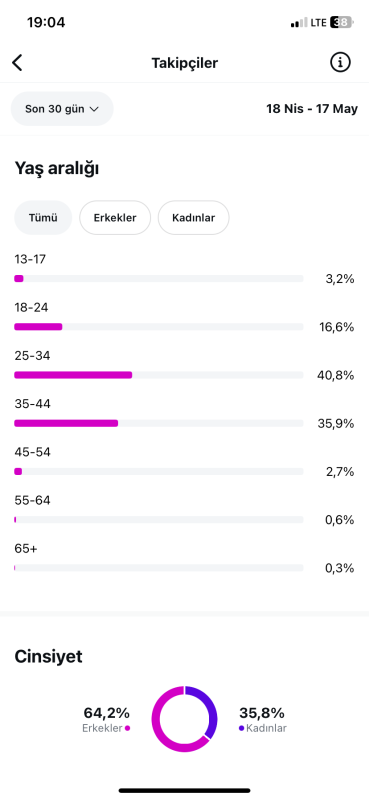Screen dimensions: 369x800
Task: Tap the 18-24 age bar
Action: coord(159,327)
